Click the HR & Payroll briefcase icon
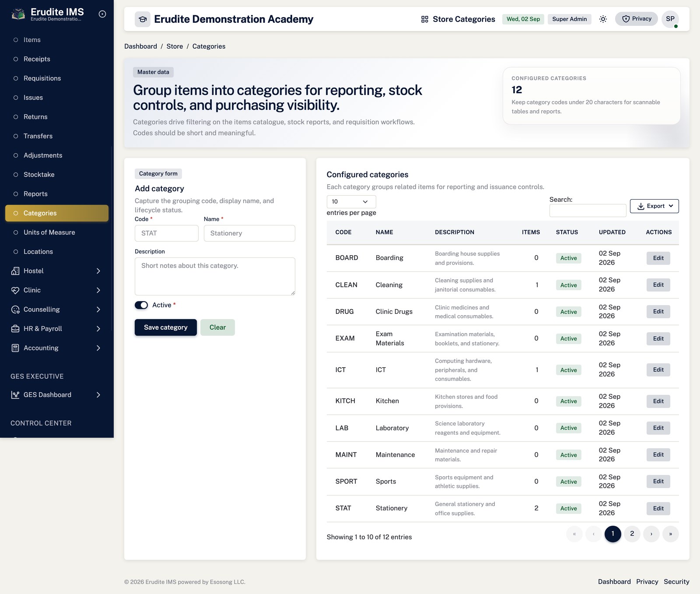This screenshot has height=594, width=700. (x=15, y=329)
